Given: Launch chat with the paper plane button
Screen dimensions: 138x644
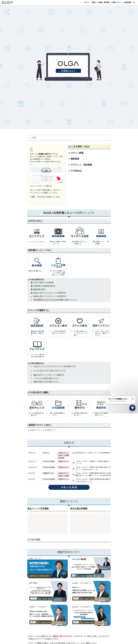Looking at the screenshot, I should pos(132,408).
